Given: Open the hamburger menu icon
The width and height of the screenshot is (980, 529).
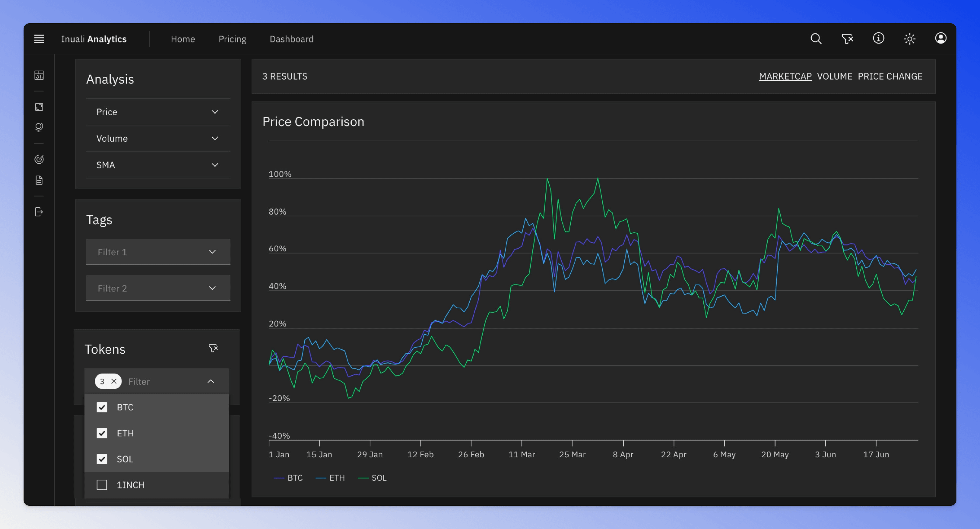Looking at the screenshot, I should coord(39,39).
